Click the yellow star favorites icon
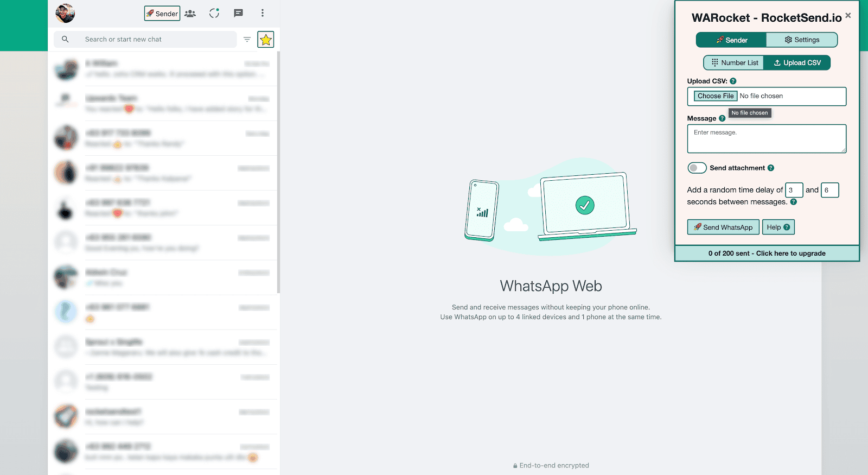Screen dimensions: 868x475 coord(266,39)
